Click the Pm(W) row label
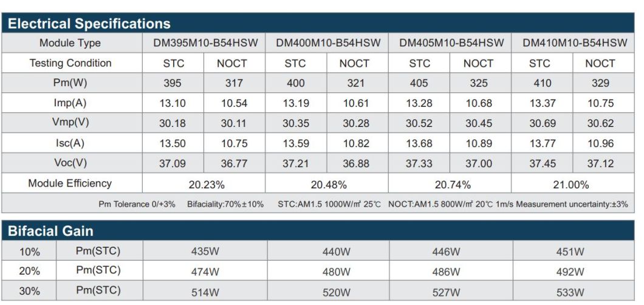The image size is (644, 305). [70, 83]
